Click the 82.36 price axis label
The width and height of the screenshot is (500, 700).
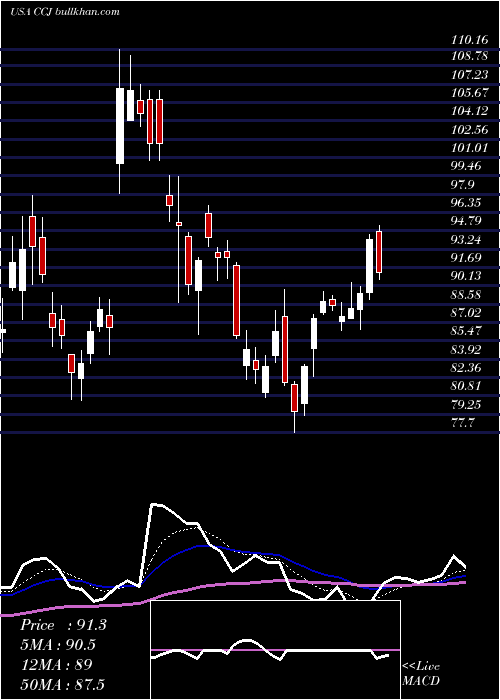466,368
